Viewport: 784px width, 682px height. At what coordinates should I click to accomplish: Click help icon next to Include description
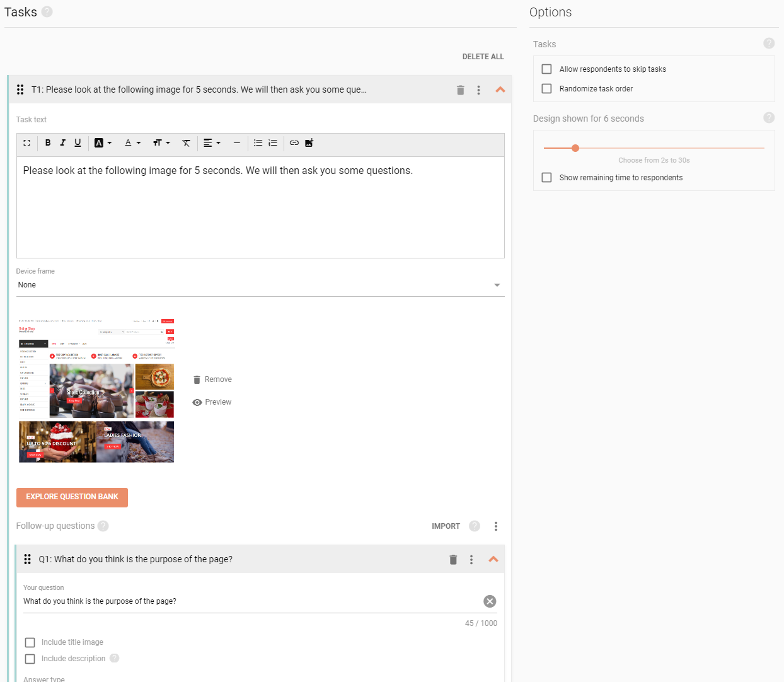(x=114, y=658)
